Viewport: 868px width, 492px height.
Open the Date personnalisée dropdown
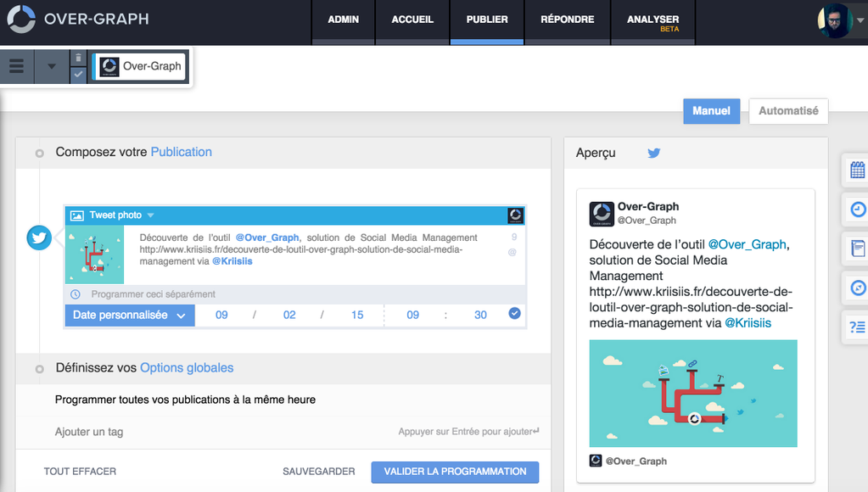[130, 315]
